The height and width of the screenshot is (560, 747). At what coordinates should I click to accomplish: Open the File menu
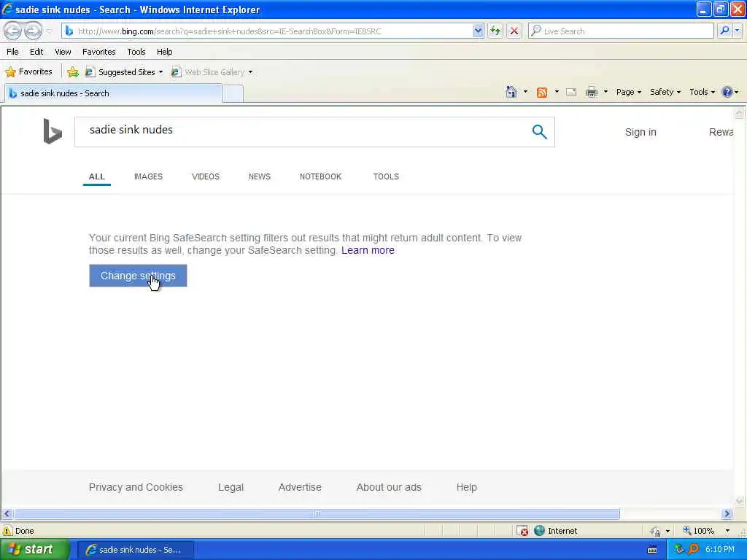[13, 52]
